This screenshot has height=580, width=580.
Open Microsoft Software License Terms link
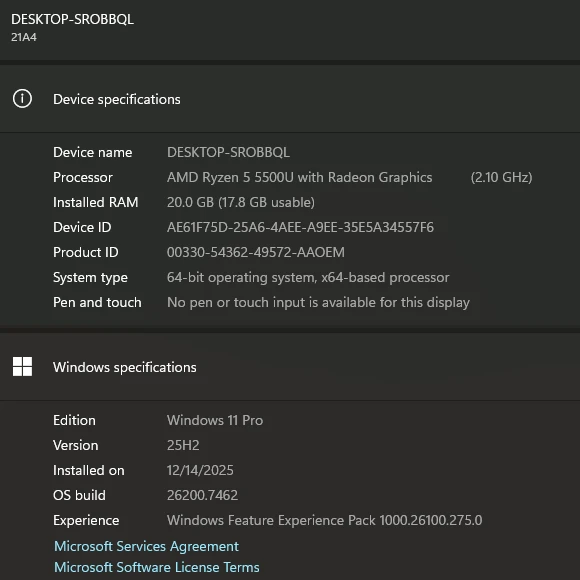(x=157, y=567)
